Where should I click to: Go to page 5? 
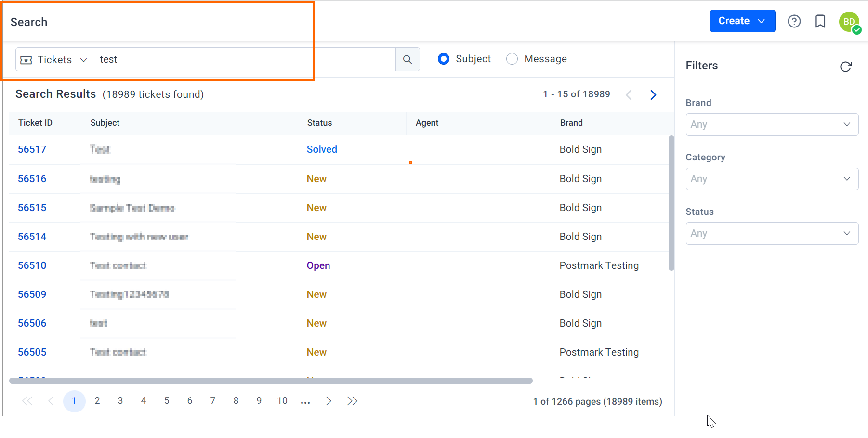click(x=167, y=401)
